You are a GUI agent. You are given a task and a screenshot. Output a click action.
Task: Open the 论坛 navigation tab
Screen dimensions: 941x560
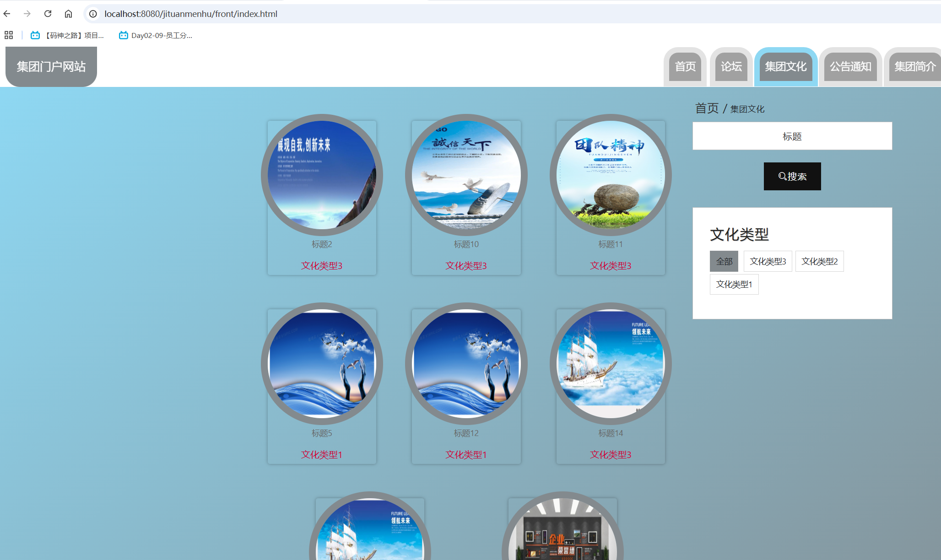(x=731, y=67)
